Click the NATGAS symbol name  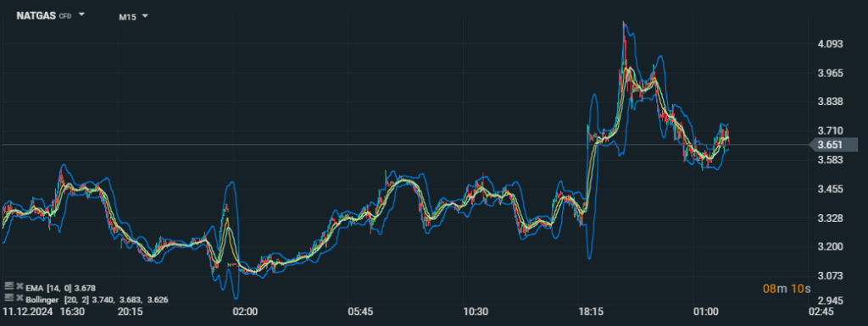pyautogui.click(x=36, y=15)
